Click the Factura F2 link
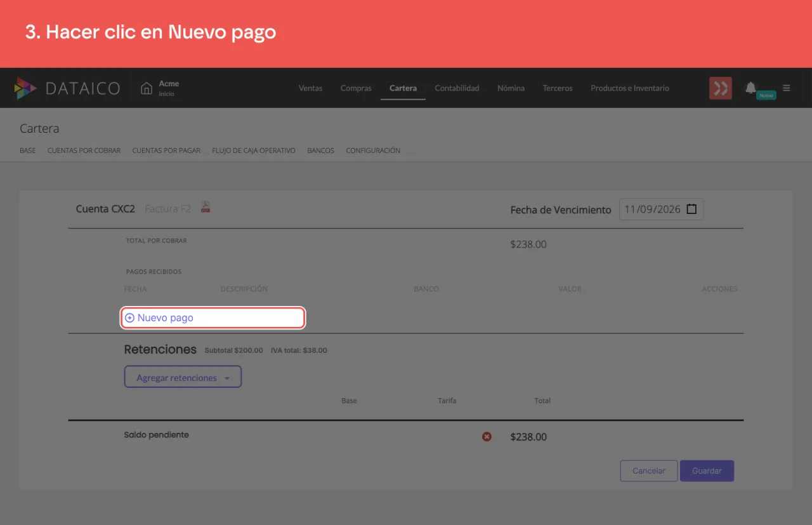812x525 pixels. [x=167, y=209]
